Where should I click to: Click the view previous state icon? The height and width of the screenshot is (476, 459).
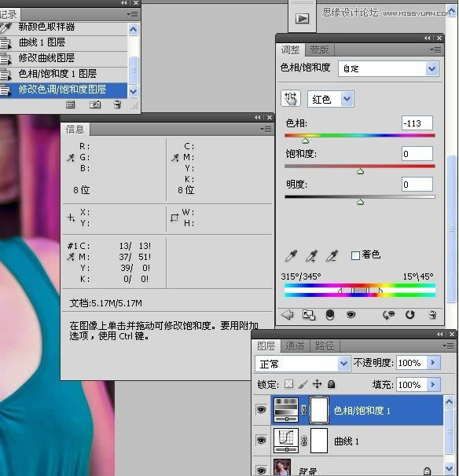pos(388,315)
